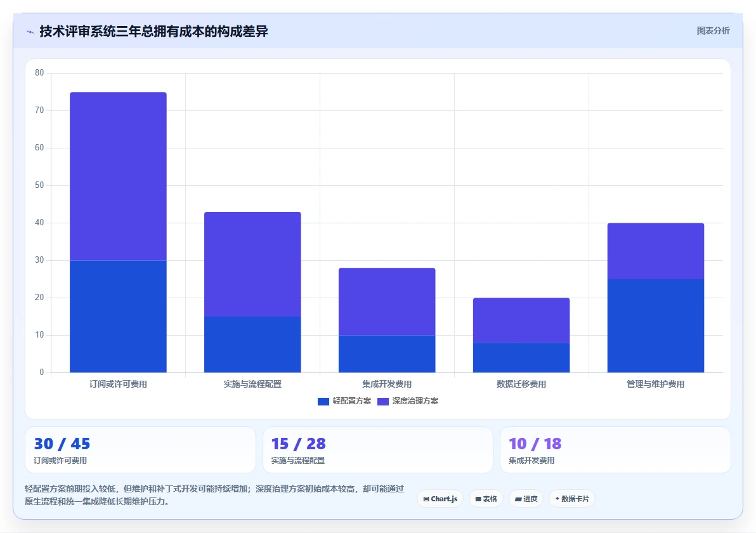Screen dimensions: 756x533
Task: Select the 实施与流程配置 purple bar segment
Action: 252,265
